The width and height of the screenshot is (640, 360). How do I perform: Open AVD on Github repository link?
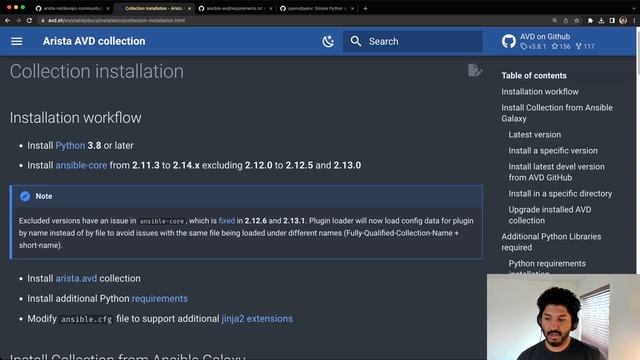tap(549, 41)
